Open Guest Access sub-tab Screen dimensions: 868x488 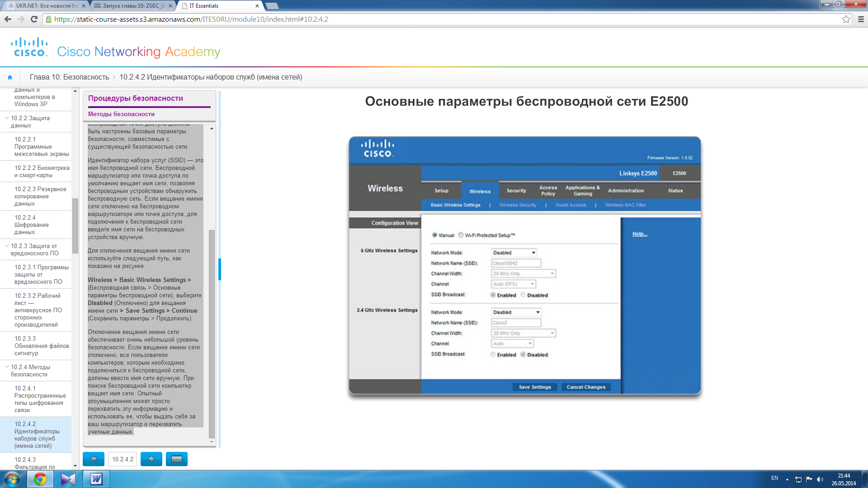(x=571, y=205)
